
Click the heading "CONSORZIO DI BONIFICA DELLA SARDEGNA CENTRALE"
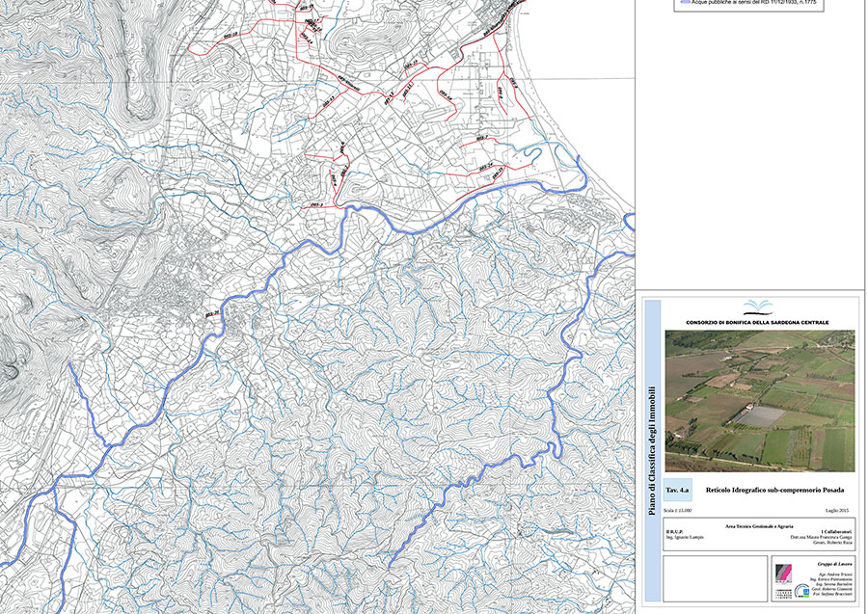[757, 323]
